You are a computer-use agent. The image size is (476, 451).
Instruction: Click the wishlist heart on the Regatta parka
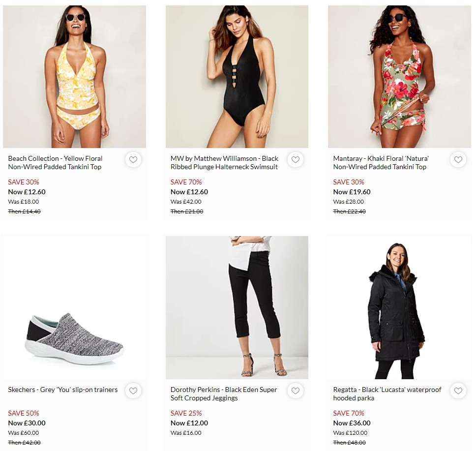click(458, 391)
